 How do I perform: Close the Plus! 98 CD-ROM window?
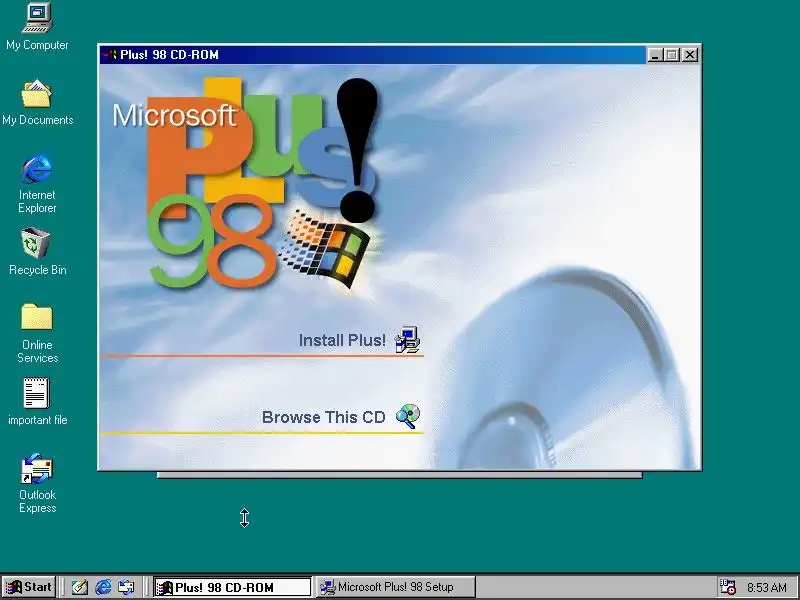click(690, 55)
